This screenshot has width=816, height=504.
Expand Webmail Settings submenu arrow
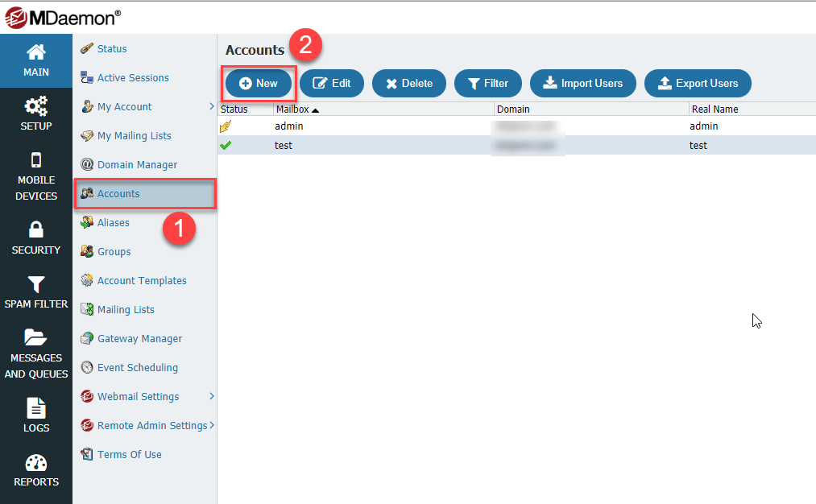click(211, 396)
